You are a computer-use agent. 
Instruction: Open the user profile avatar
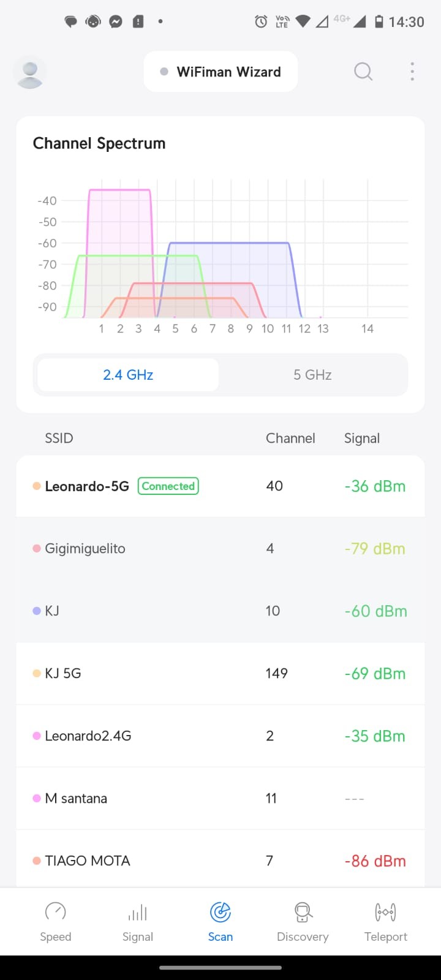tap(29, 72)
